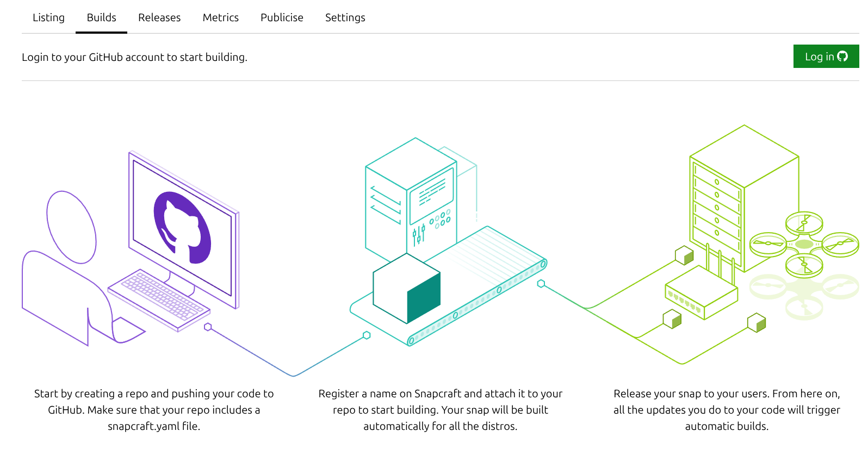Click the 'Login to your GitHub account' message
The height and width of the screenshot is (456, 868).
tap(134, 57)
